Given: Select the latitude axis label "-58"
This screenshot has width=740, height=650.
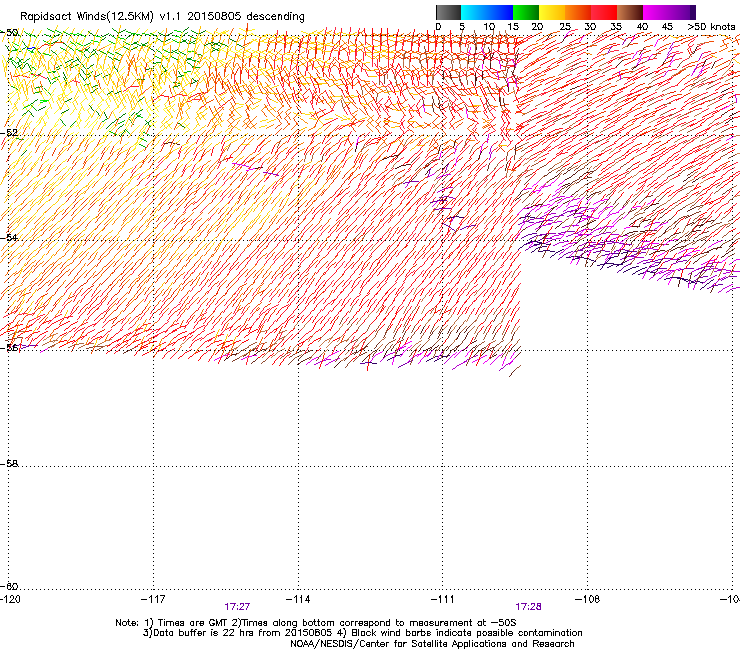Looking at the screenshot, I should 9,464.
